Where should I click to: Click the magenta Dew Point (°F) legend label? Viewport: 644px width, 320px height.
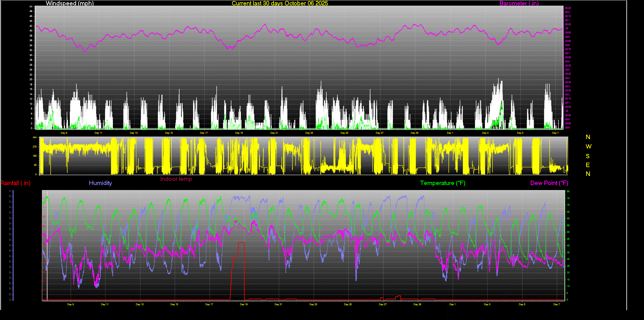pyautogui.click(x=549, y=183)
